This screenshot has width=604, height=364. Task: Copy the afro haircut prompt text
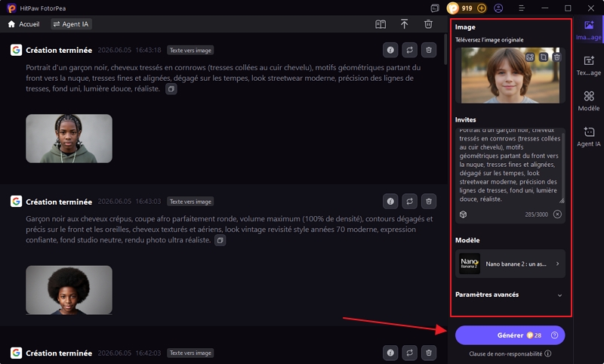click(220, 240)
